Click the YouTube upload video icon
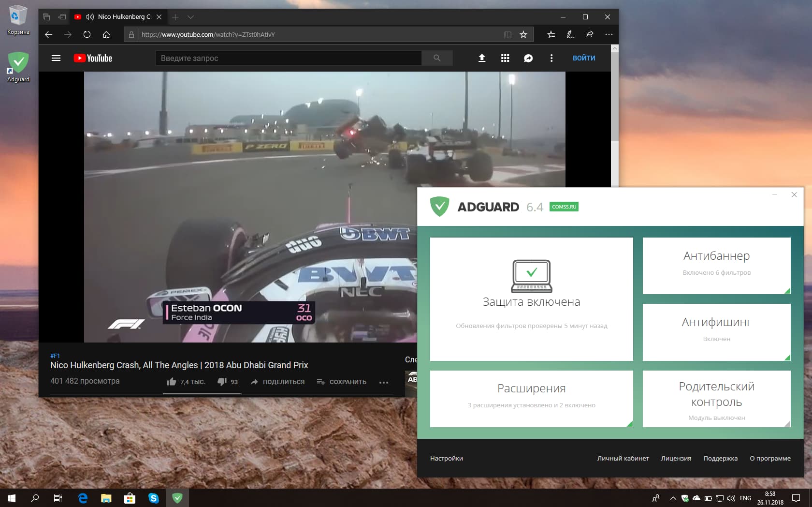This screenshot has height=507, width=812. click(482, 58)
